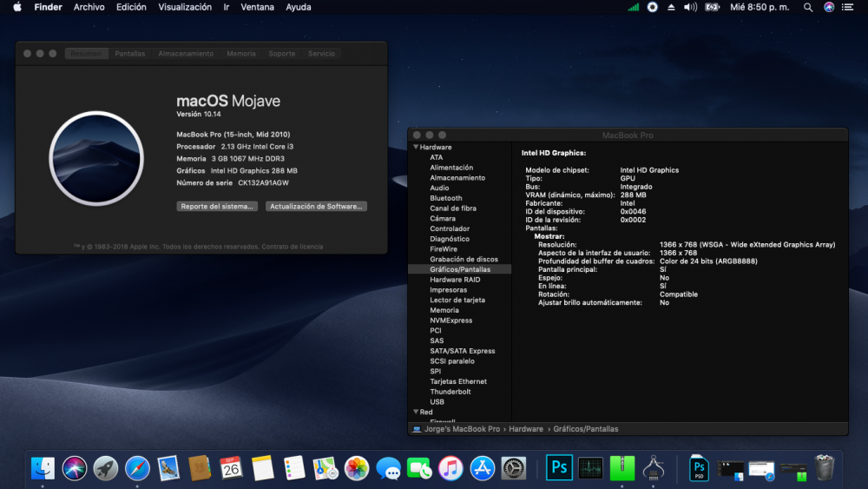This screenshot has height=489, width=868.
Task: Open Calendar icon showing 26
Action: click(x=231, y=468)
